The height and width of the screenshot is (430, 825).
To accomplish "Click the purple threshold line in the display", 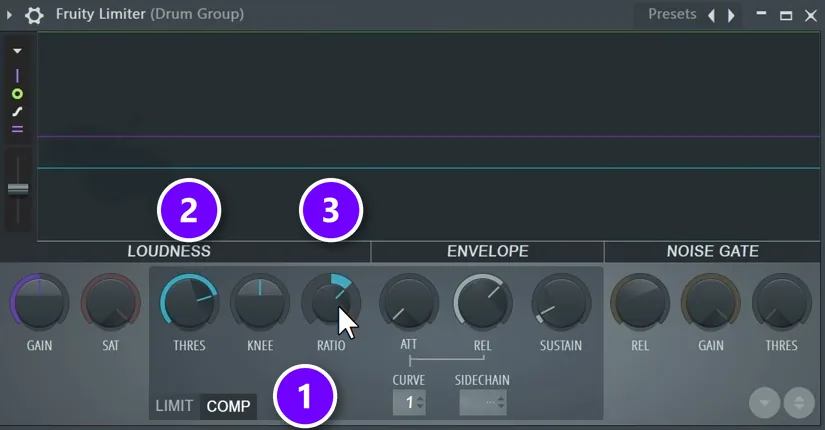I will (429, 137).
